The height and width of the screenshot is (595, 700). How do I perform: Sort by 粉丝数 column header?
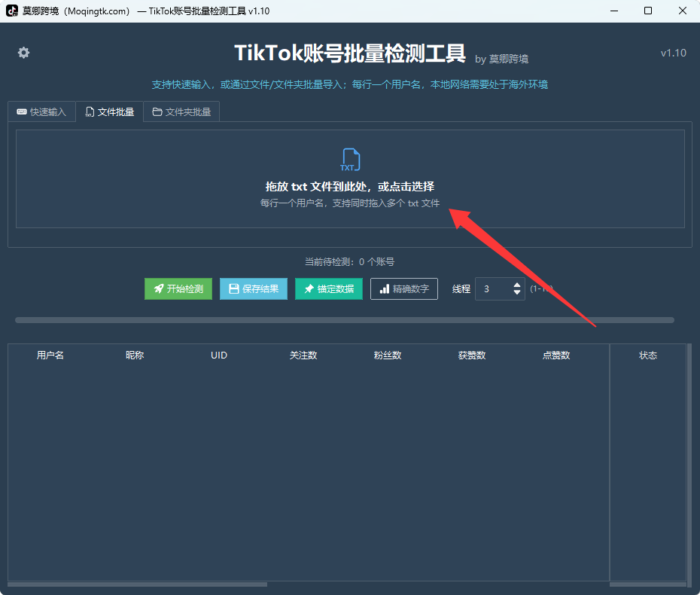388,355
